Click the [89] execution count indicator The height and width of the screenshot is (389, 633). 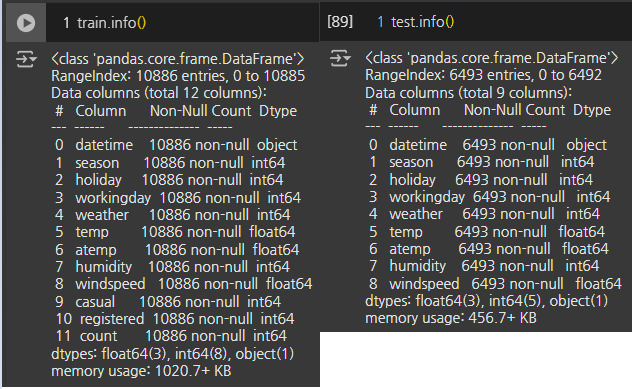[x=340, y=22]
